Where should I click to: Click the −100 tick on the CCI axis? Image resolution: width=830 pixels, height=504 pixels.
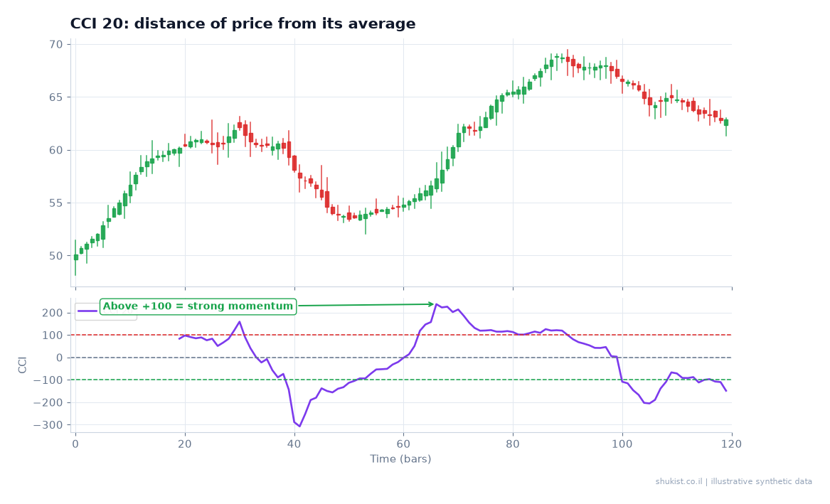coord(48,380)
